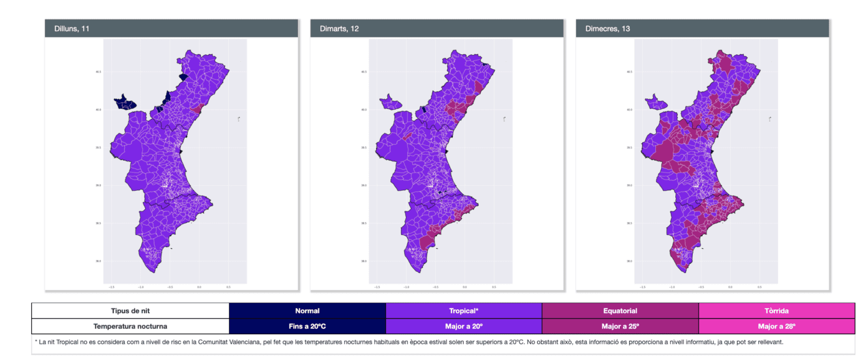Click the Temperatura nocturna row label
868x361 pixels.
tap(130, 326)
